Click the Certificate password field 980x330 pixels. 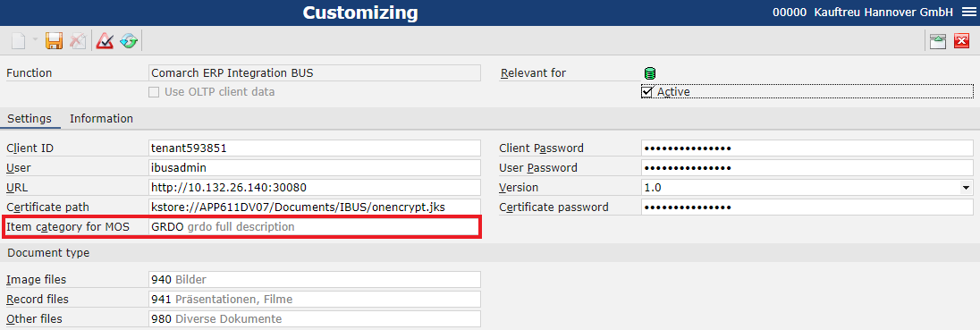point(807,207)
